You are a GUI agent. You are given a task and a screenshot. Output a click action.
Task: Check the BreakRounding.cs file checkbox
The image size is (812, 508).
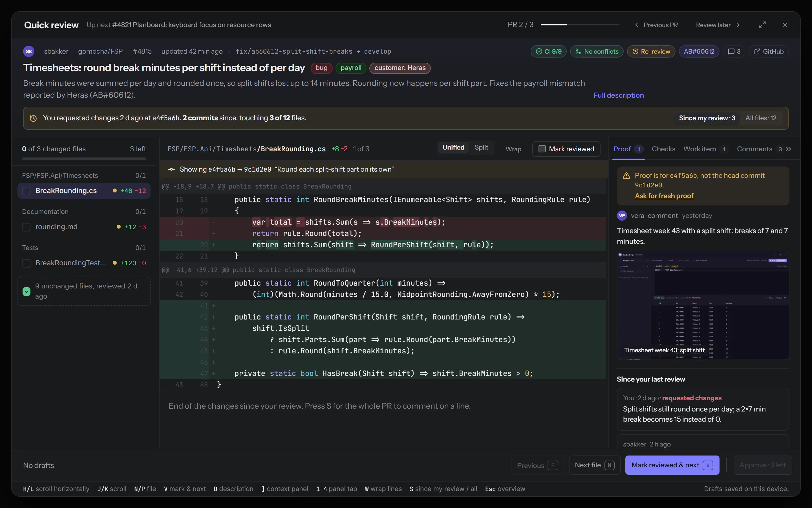pyautogui.click(x=26, y=191)
